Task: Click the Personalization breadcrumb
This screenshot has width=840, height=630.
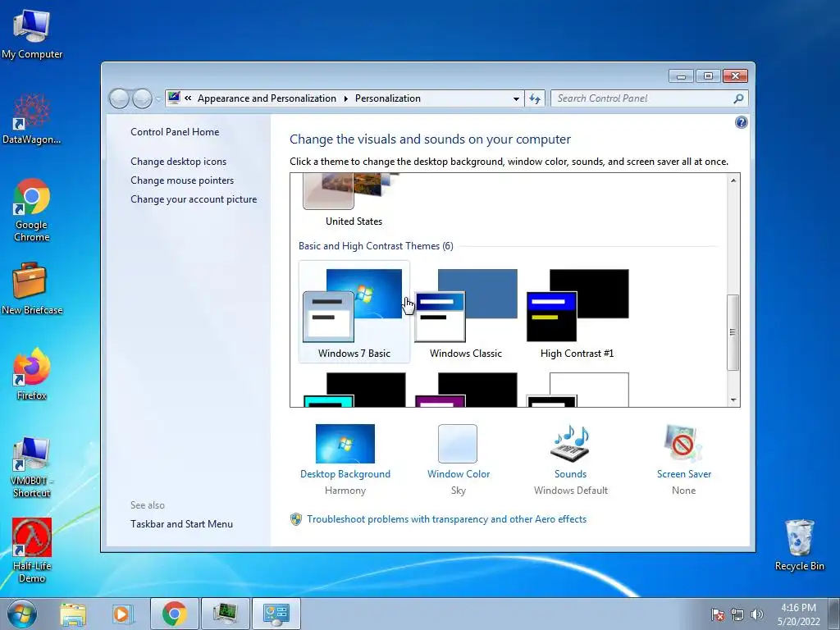Action: pos(387,98)
